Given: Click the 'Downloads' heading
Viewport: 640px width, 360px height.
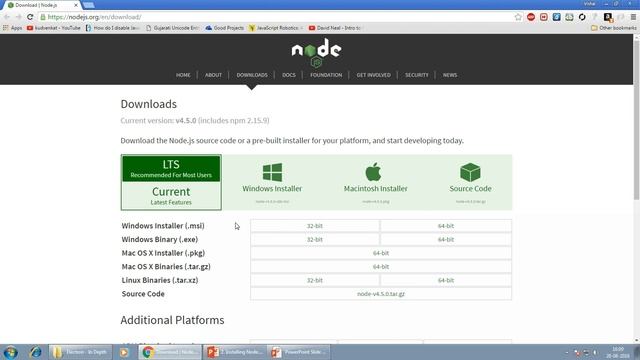Looking at the screenshot, I should pos(149,104).
